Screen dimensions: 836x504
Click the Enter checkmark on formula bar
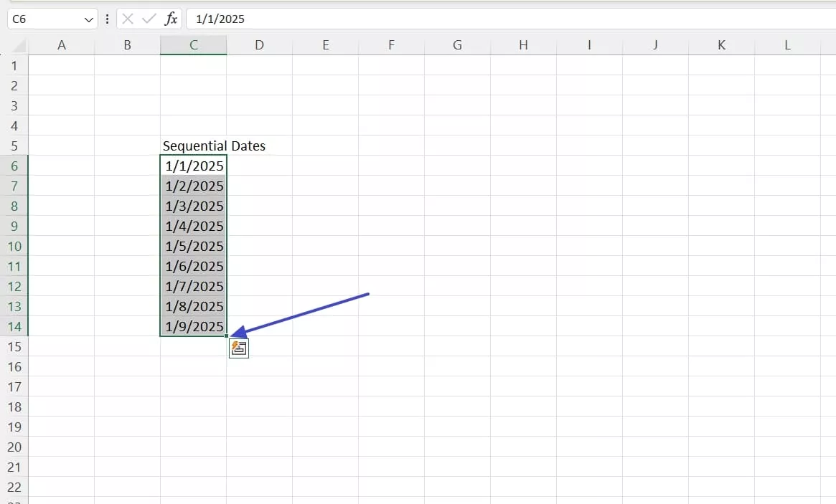click(147, 19)
